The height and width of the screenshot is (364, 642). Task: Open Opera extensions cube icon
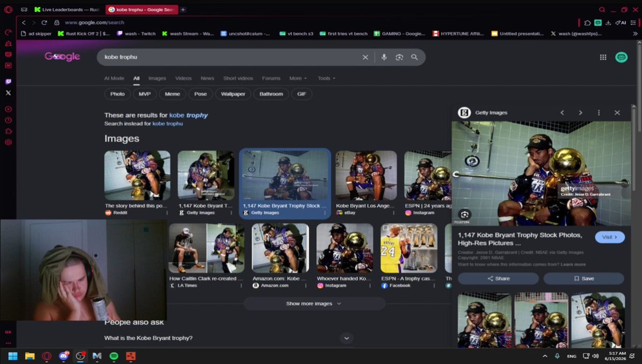(x=588, y=22)
